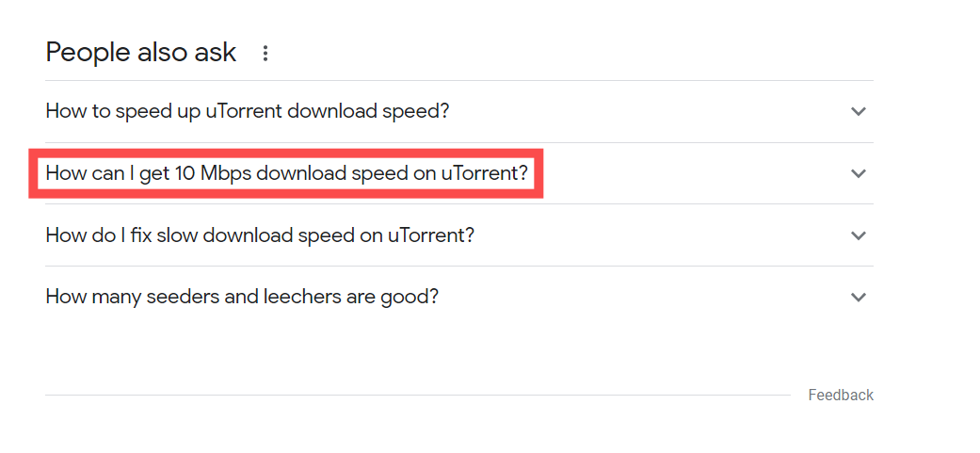Click the horizontal divider line left of Feedback
This screenshot has width=980, height=453.
point(417,395)
